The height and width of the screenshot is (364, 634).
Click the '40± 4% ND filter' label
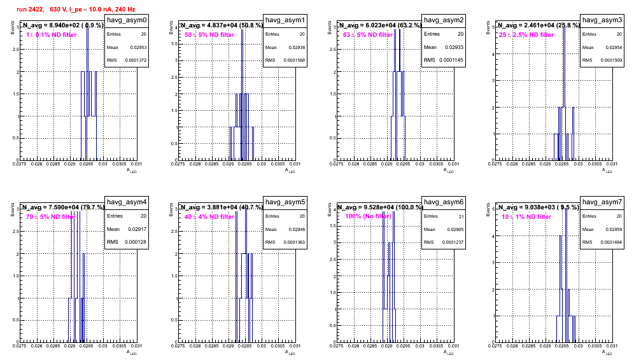coord(209,217)
